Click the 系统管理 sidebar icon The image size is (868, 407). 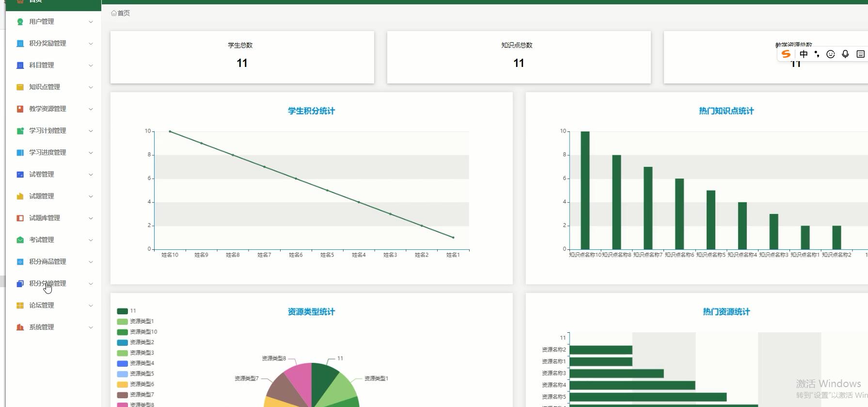pyautogui.click(x=20, y=327)
